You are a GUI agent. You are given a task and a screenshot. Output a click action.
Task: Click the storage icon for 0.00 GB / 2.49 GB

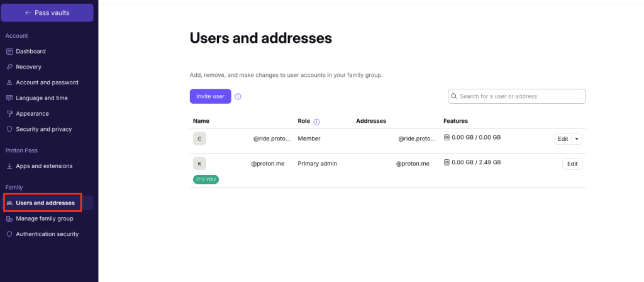(447, 162)
